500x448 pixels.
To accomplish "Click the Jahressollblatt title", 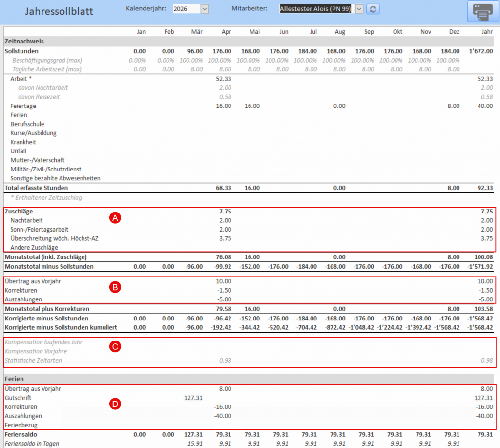I will pyautogui.click(x=59, y=11).
